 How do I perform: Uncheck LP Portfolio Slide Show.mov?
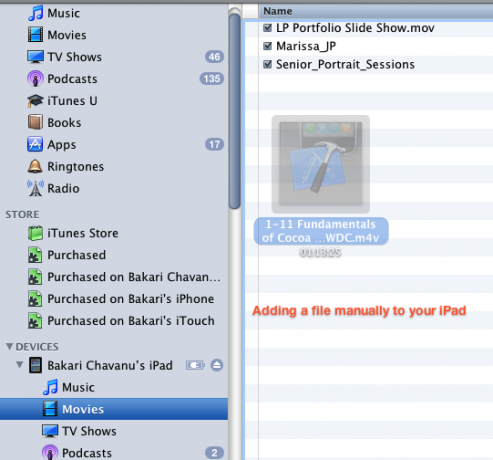(267, 28)
